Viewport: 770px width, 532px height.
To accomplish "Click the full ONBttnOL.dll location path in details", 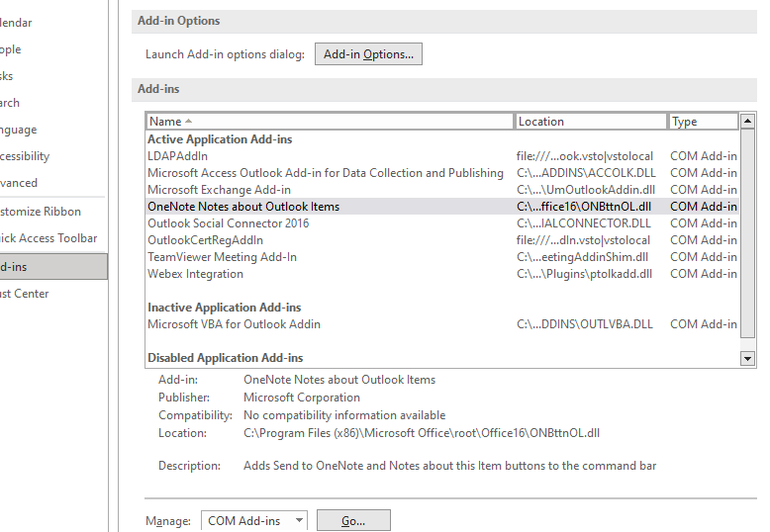I will [x=422, y=433].
